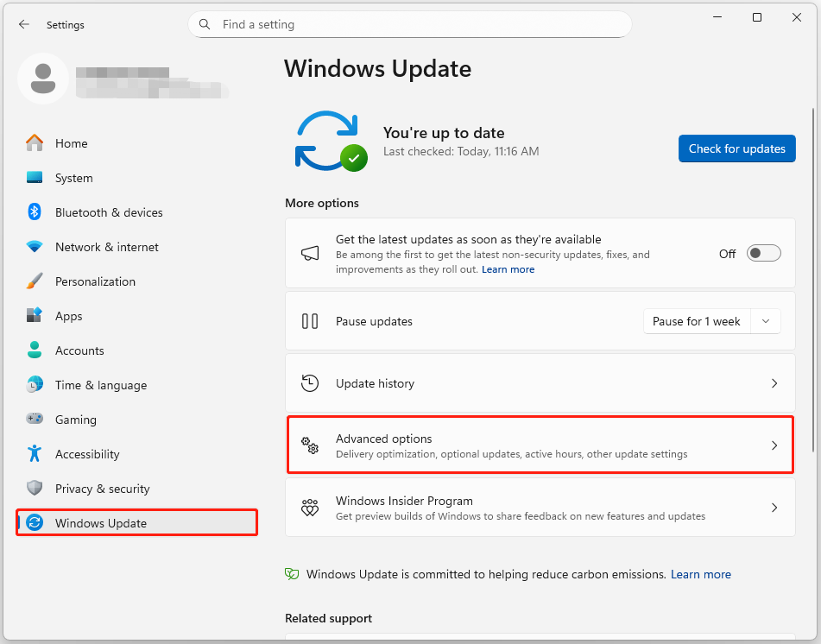Click the back arrow at top left
Screen dimensions: 821x644
click(x=24, y=24)
